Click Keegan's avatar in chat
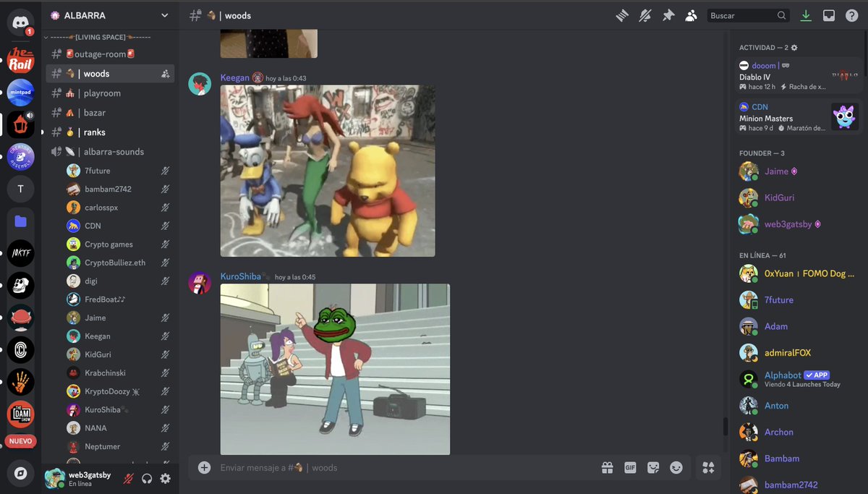The width and height of the screenshot is (868, 494). pos(200,84)
